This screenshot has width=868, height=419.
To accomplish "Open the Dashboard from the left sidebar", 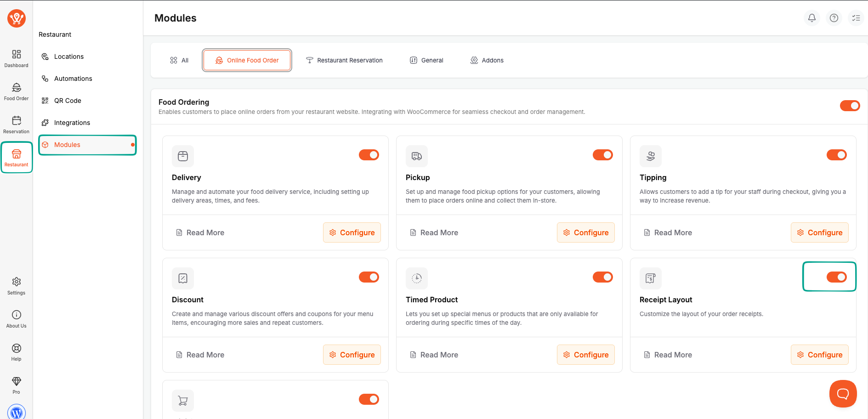I will pos(16,57).
